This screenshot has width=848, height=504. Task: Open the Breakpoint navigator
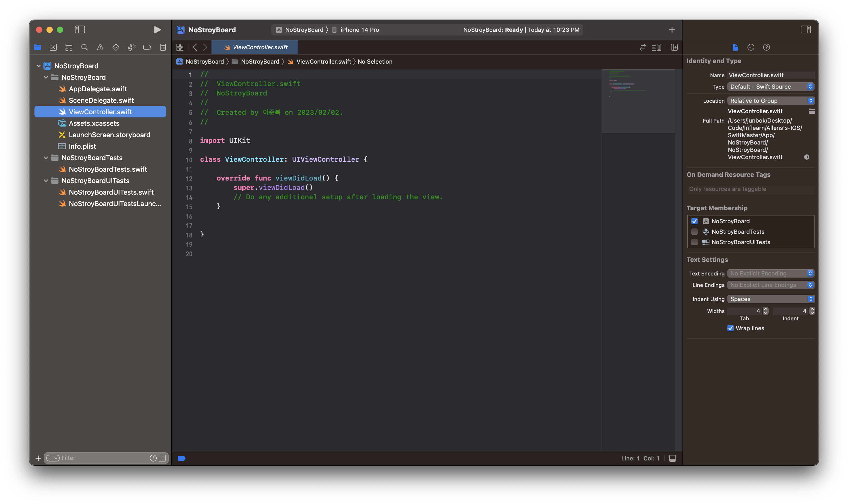[x=147, y=47]
